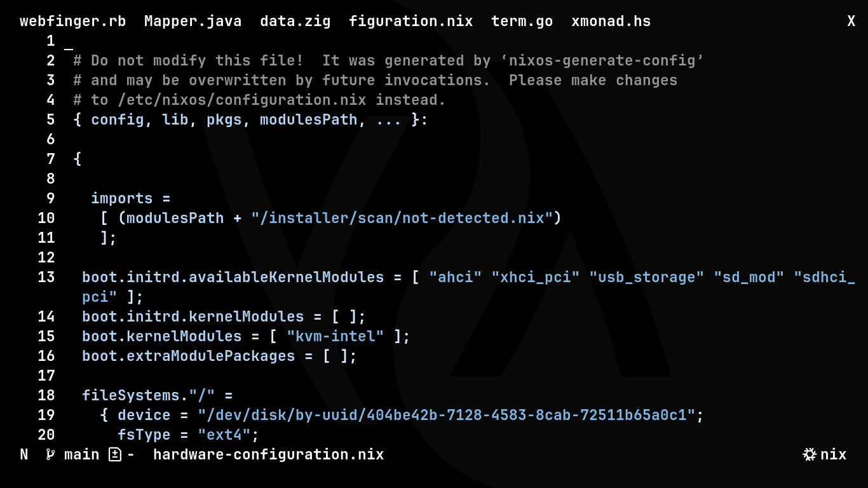Switch to the figuration.nix tab
Viewport: 868px width, 488px height.
(410, 21)
